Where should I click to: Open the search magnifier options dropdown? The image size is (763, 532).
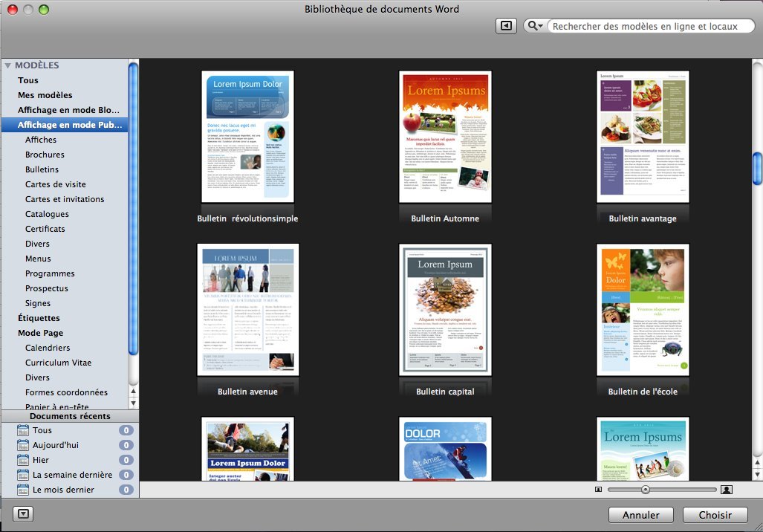click(x=535, y=26)
